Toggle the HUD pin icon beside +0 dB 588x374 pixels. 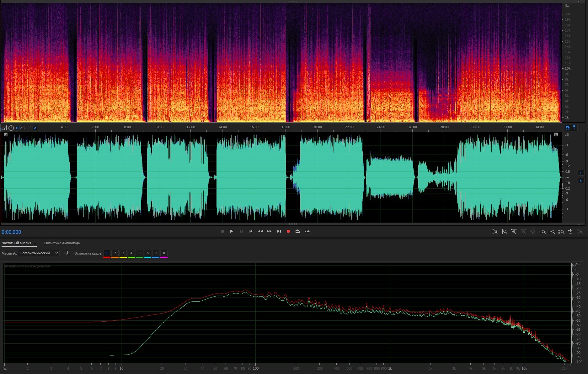[x=35, y=128]
